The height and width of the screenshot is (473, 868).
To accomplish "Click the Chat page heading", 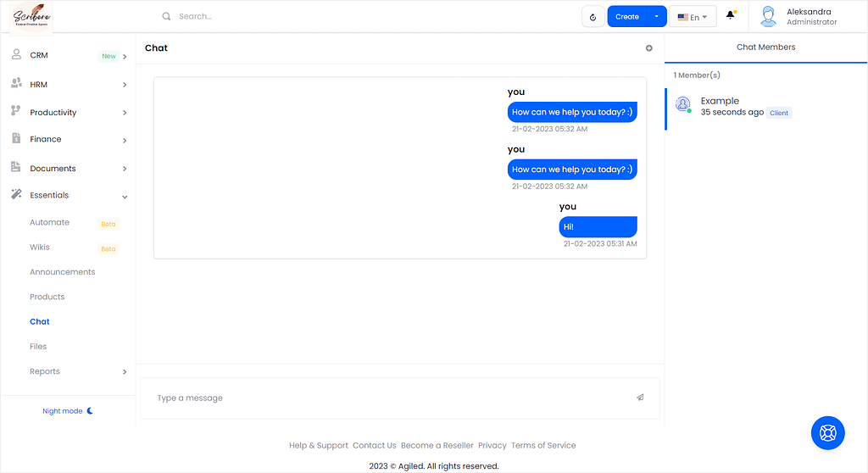I will tap(156, 48).
